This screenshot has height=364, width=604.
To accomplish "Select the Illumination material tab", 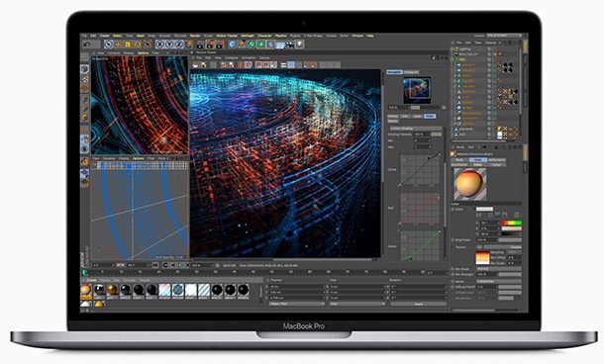I will click(x=459, y=164).
